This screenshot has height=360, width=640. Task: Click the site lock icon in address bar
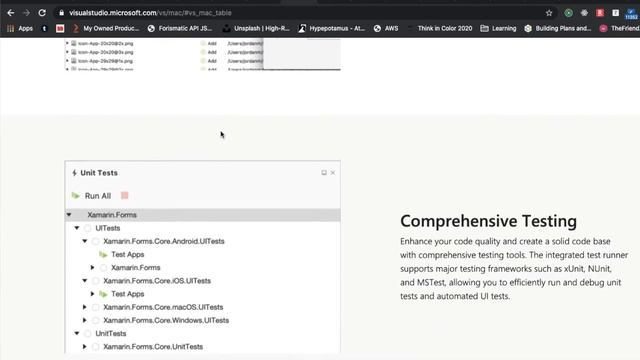62,13
